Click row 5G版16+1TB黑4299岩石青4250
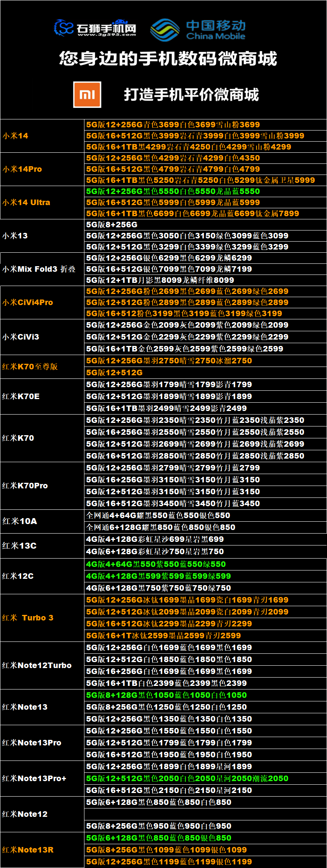 [205, 147]
